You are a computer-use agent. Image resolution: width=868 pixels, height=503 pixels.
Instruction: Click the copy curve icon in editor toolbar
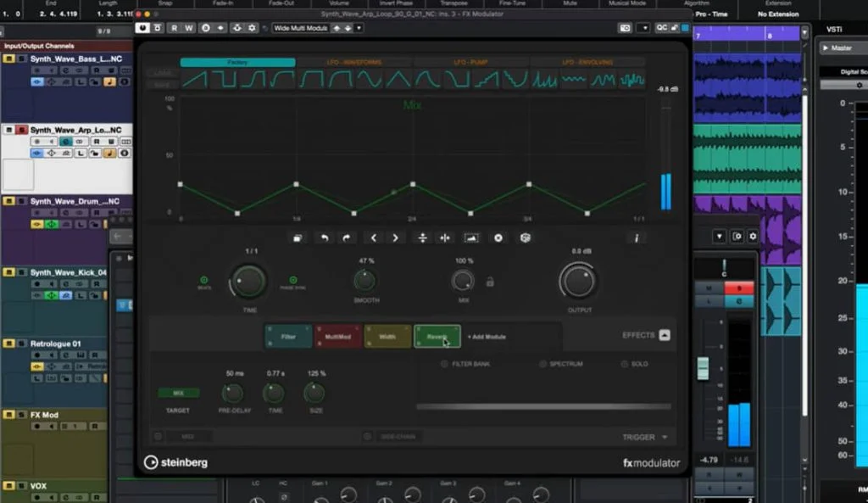[298, 238]
